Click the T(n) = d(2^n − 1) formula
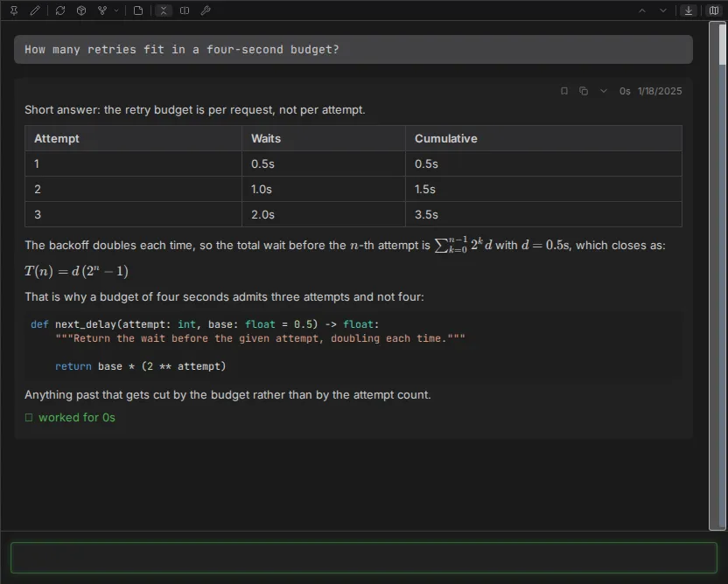Viewport: 728px width, 584px height. click(x=77, y=271)
